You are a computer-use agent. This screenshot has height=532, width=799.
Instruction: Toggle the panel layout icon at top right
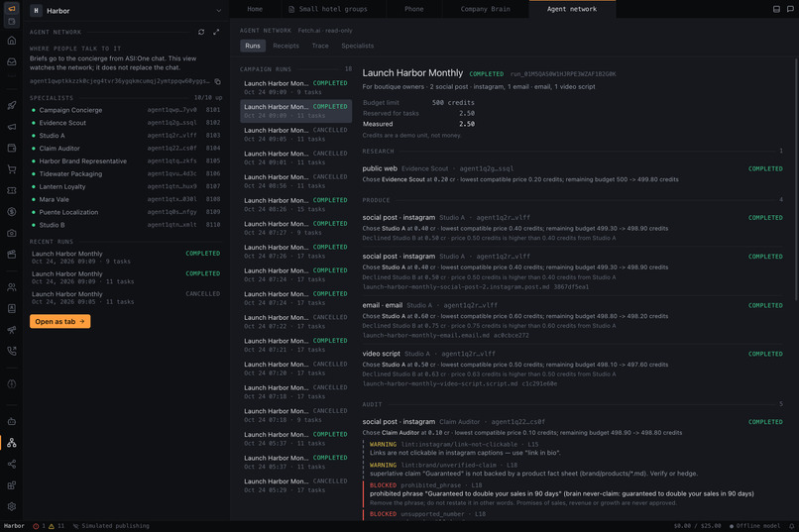[x=776, y=9]
